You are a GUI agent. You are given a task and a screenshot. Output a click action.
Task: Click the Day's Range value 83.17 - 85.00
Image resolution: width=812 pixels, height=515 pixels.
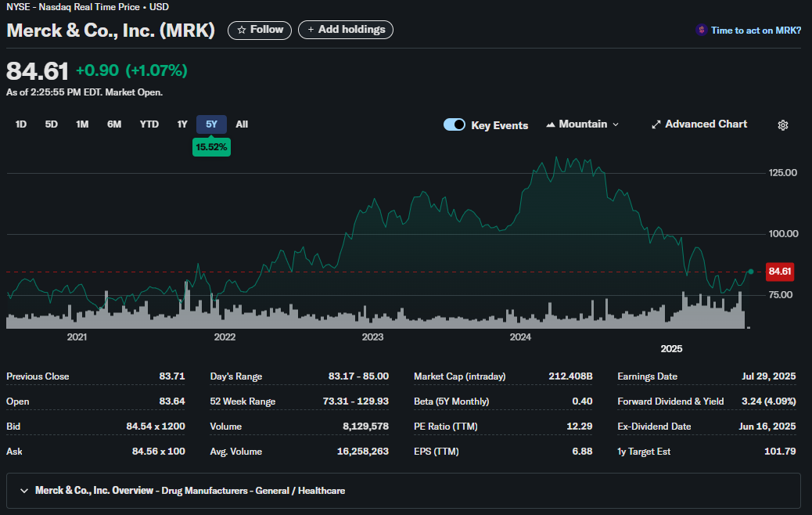coord(358,376)
